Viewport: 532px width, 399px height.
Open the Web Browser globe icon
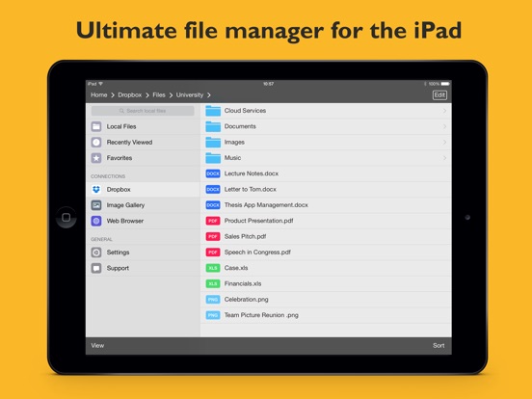click(x=96, y=221)
